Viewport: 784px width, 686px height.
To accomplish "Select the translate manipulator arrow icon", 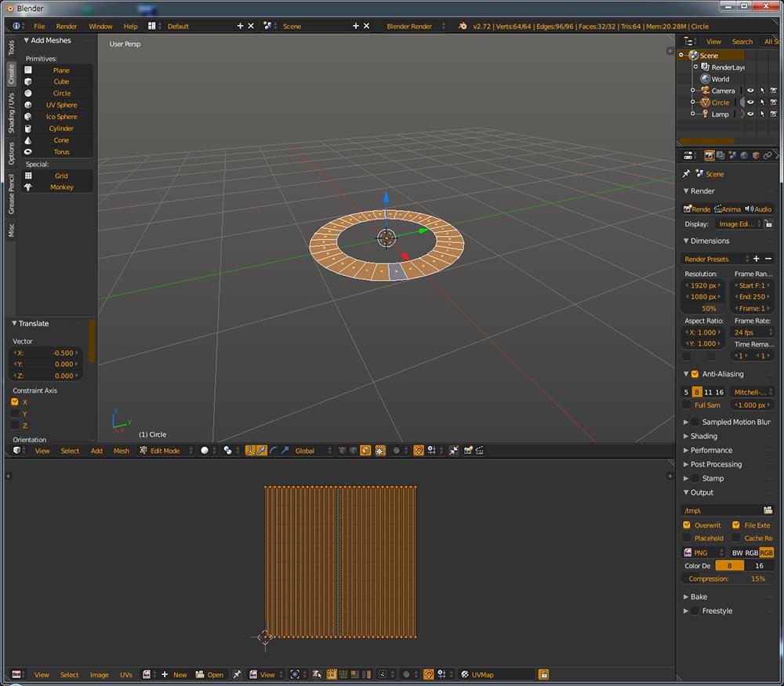I will pos(262,451).
